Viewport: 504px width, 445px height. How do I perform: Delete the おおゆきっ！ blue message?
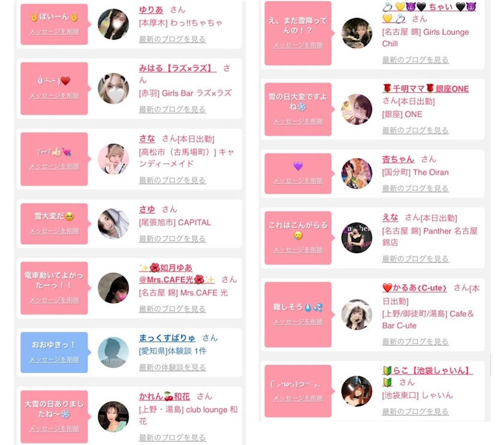point(55,359)
